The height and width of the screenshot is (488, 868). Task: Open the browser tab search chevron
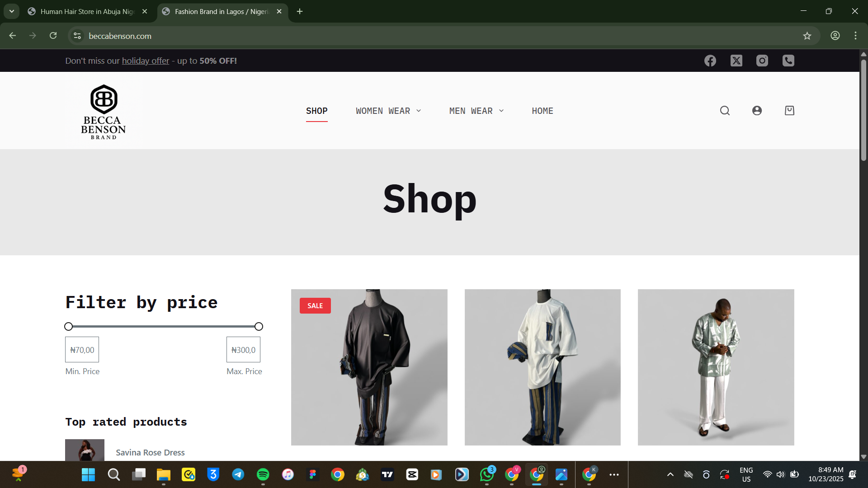point(12,11)
